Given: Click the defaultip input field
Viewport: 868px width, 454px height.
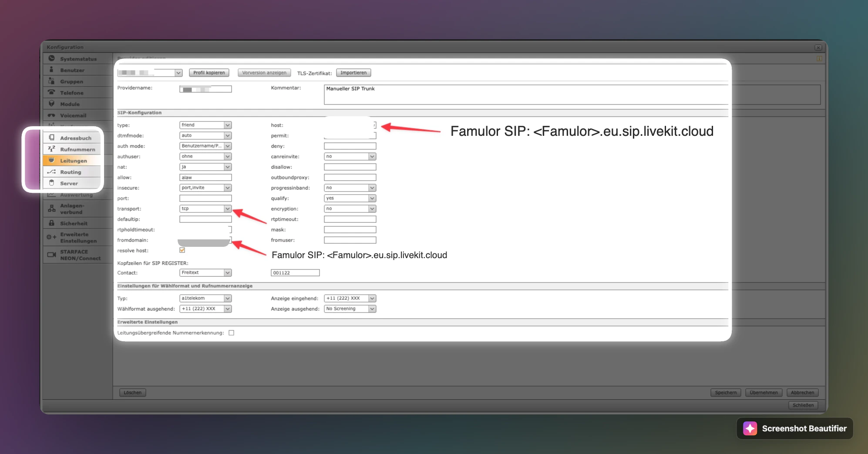Looking at the screenshot, I should [x=205, y=219].
